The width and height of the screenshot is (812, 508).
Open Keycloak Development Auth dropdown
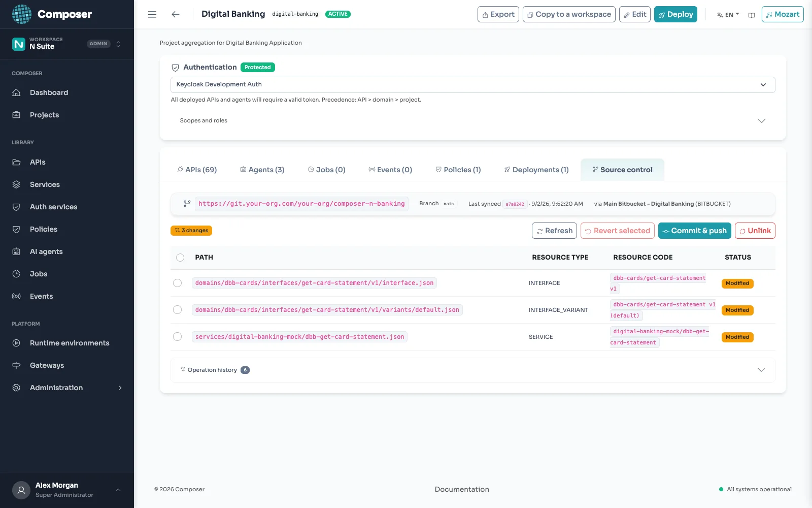point(472,85)
